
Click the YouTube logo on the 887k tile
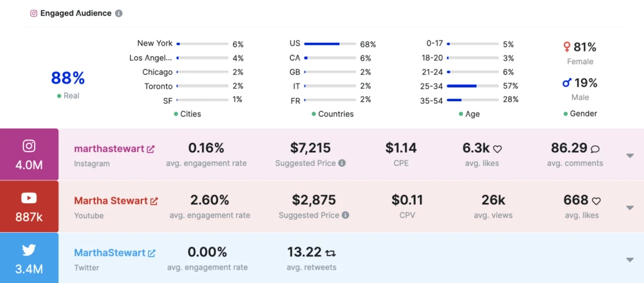(29, 198)
